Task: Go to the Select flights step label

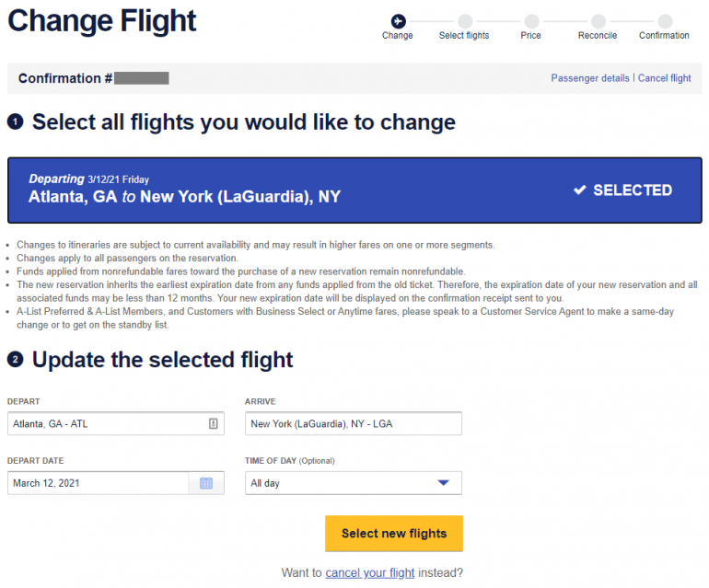Action: [464, 36]
